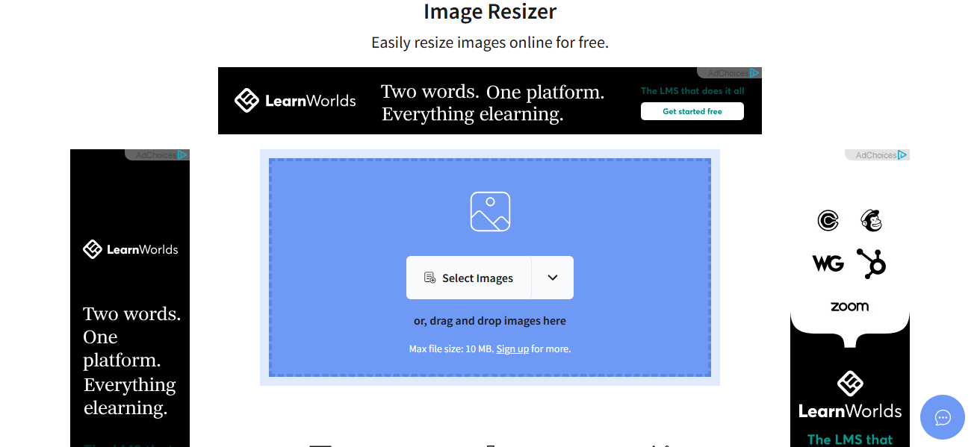Click Get started free in the top banner ad
The image size is (980, 447).
(692, 111)
